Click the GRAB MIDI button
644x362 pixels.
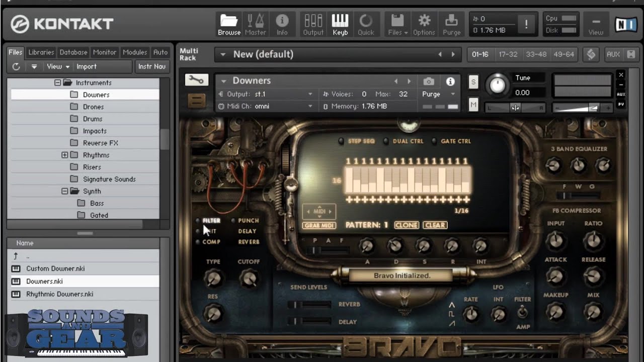pyautogui.click(x=319, y=225)
